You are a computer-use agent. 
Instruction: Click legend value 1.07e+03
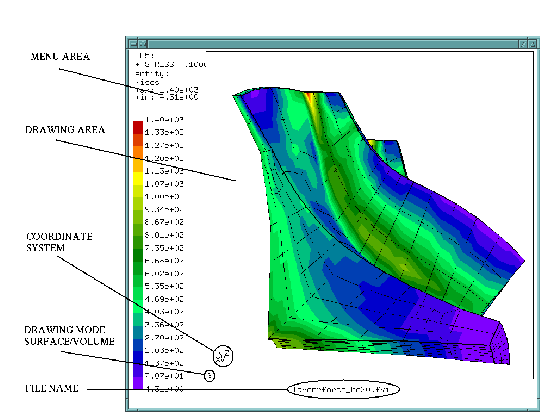pos(164,184)
